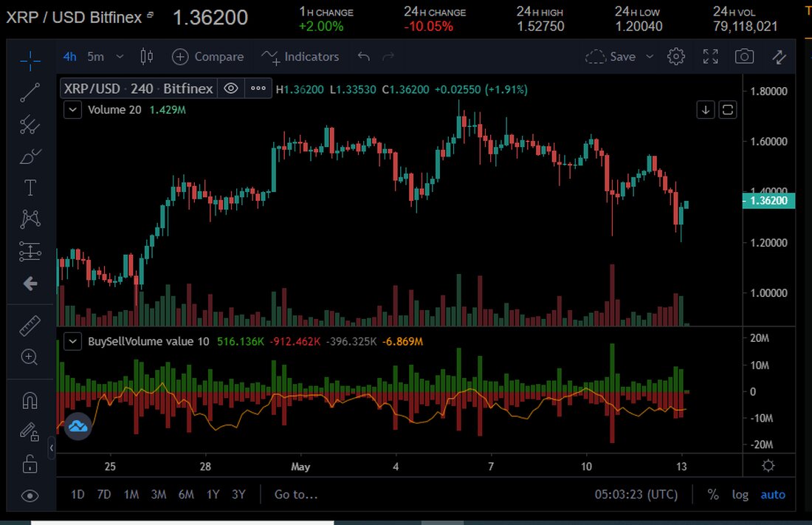Toggle stay in drawing mode
The image size is (812, 525).
30,432
